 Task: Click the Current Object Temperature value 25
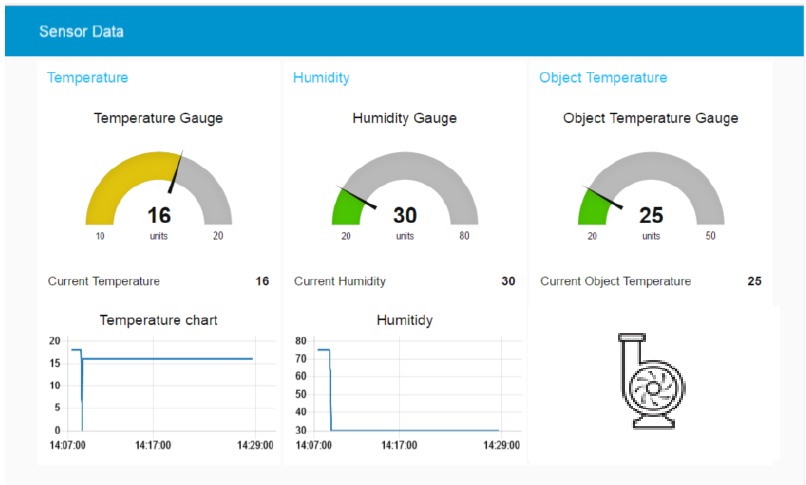pos(754,281)
